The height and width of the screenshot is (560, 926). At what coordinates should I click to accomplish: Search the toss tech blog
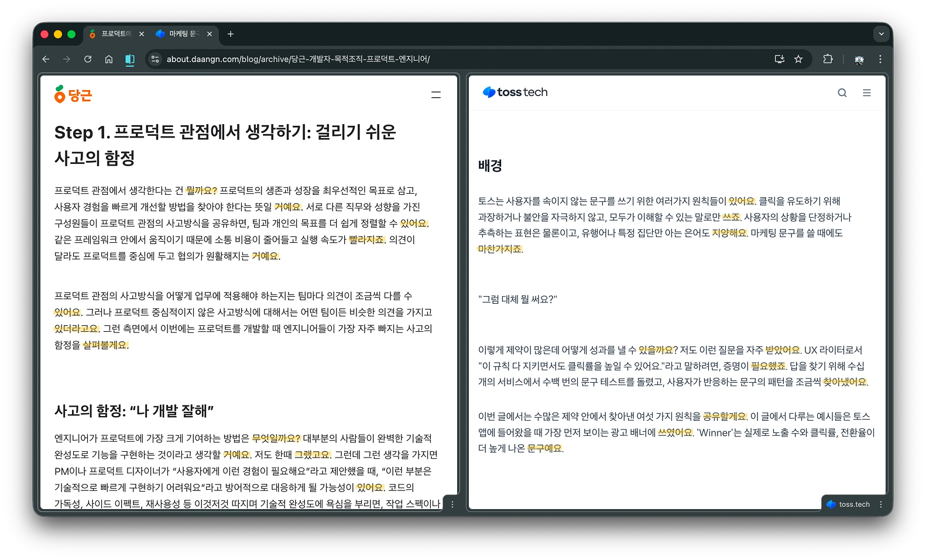point(842,93)
